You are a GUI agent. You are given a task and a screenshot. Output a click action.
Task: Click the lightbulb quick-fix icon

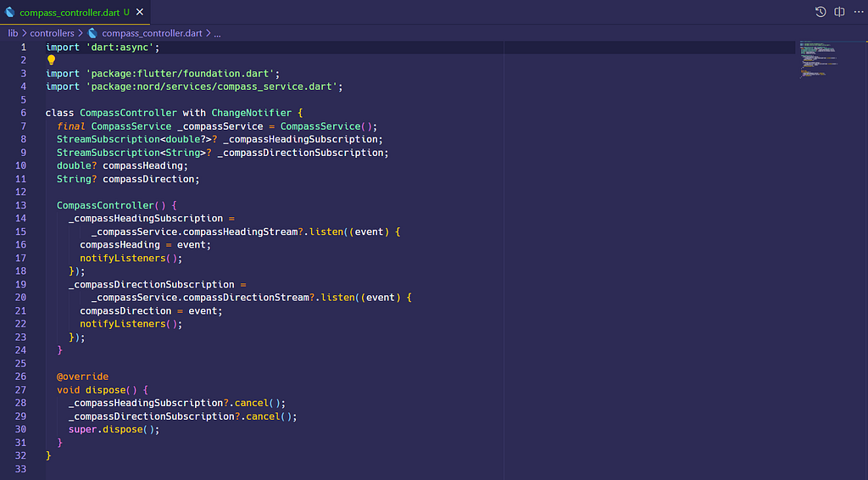click(51, 60)
